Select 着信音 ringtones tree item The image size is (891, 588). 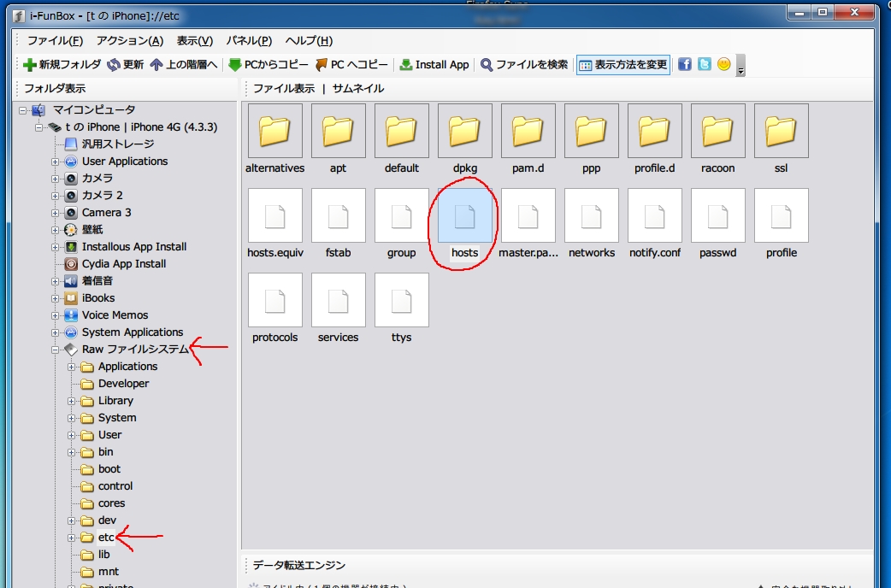coord(97,280)
